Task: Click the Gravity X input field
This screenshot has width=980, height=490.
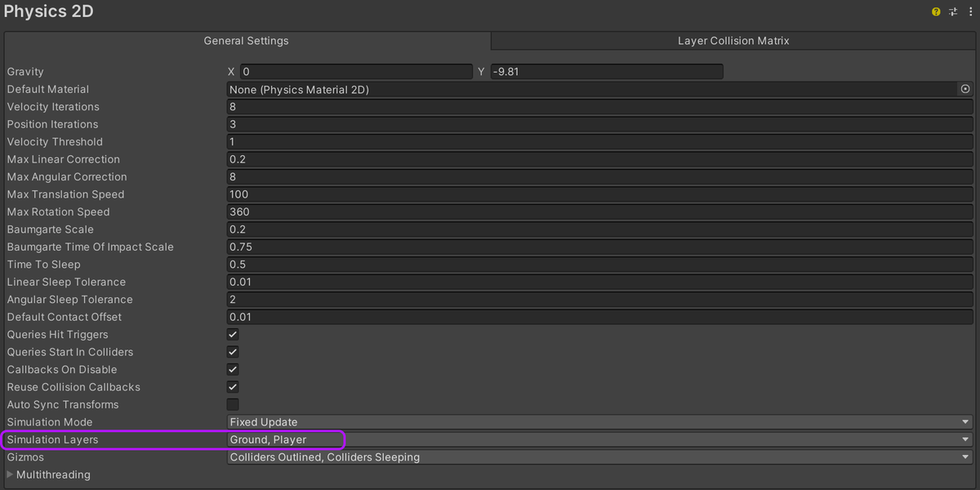Action: click(x=355, y=72)
